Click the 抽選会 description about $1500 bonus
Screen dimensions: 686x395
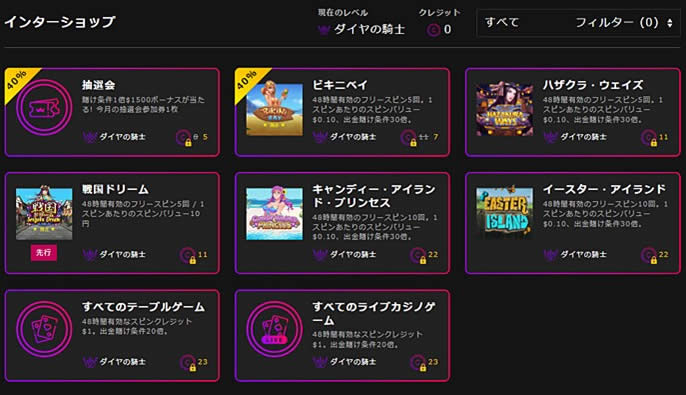click(x=143, y=105)
